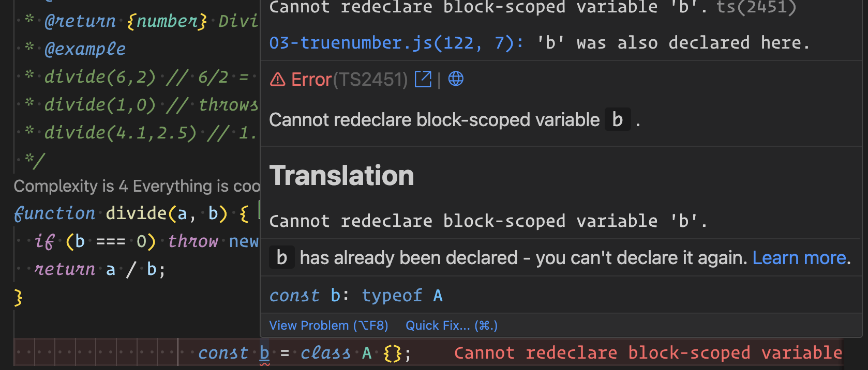This screenshot has width=868, height=370.
Task: Click the closing yellow brace of divide
Action: [19, 297]
